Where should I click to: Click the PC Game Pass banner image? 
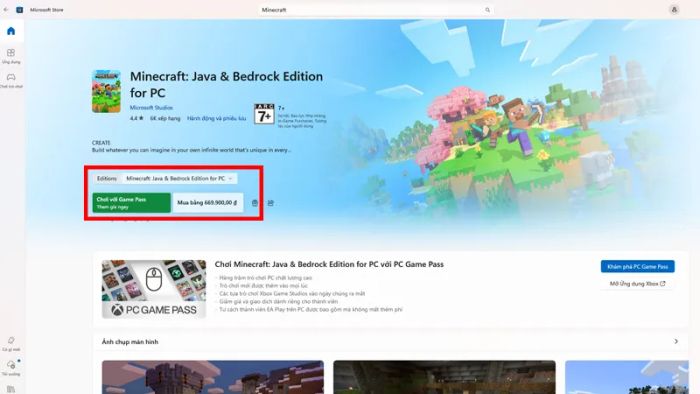point(154,289)
